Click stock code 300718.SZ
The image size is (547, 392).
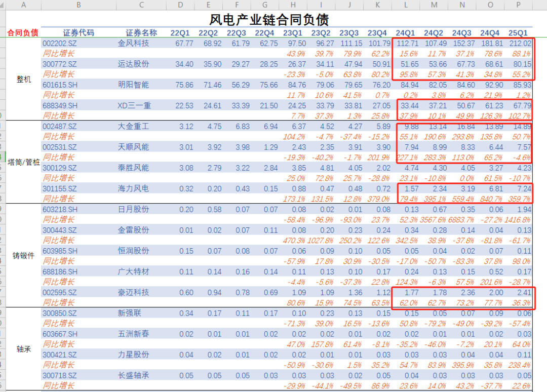tap(60, 376)
